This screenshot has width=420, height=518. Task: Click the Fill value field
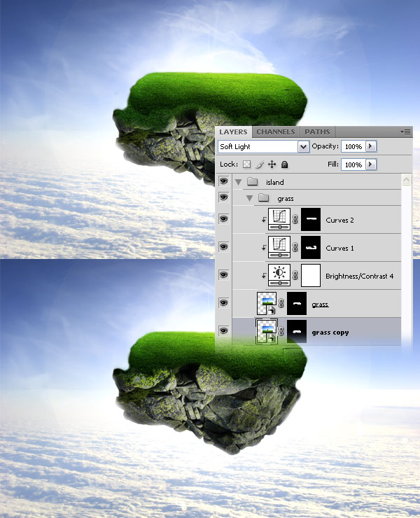click(x=353, y=164)
